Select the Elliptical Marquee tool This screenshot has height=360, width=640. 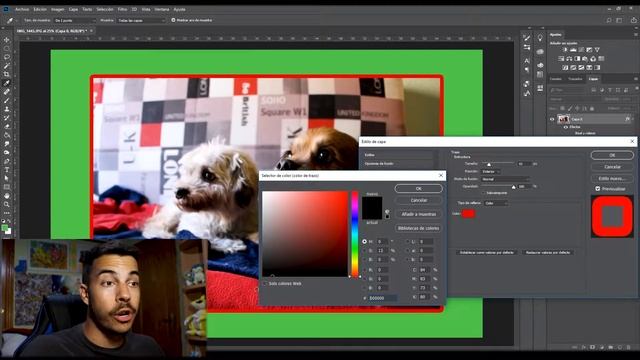[7, 49]
